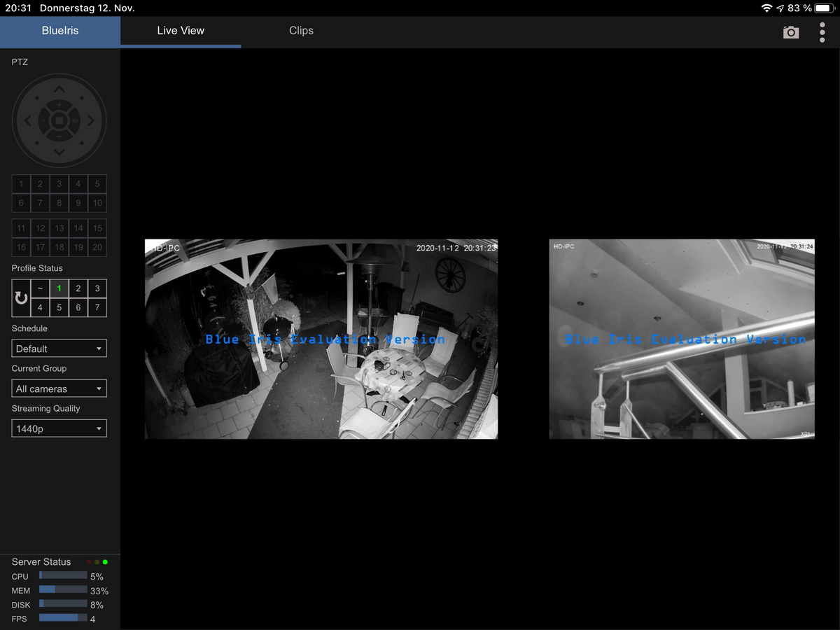Viewport: 840px width, 630px height.
Task: Click the PTZ center stop square
Action: [x=59, y=121]
